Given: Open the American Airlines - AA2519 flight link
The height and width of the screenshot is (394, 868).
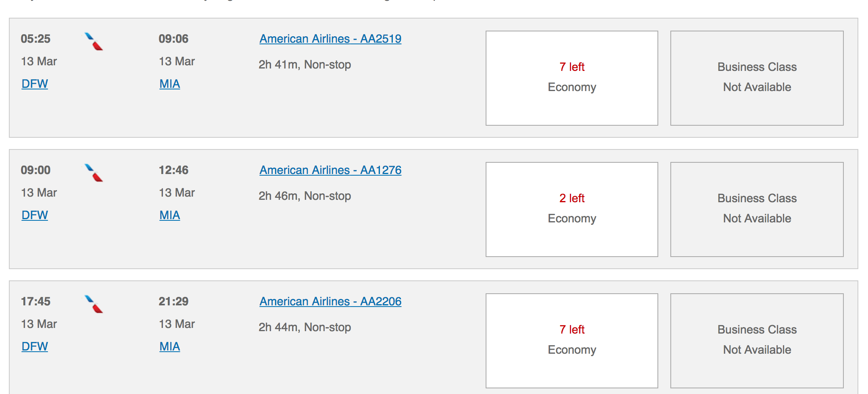Looking at the screenshot, I should (330, 39).
